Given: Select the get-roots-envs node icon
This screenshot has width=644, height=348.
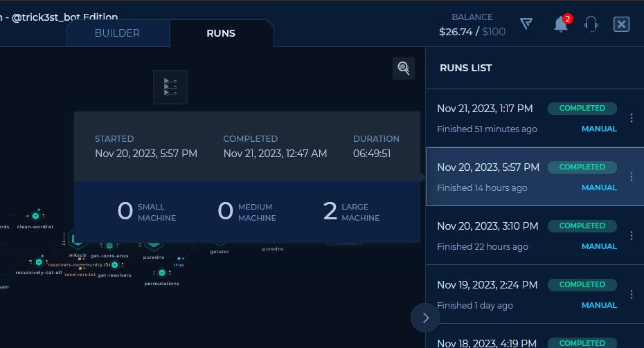Looking at the screenshot, I should (x=109, y=246).
